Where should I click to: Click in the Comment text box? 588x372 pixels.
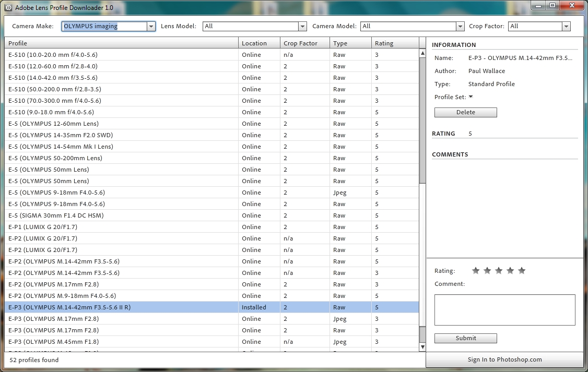tap(504, 310)
